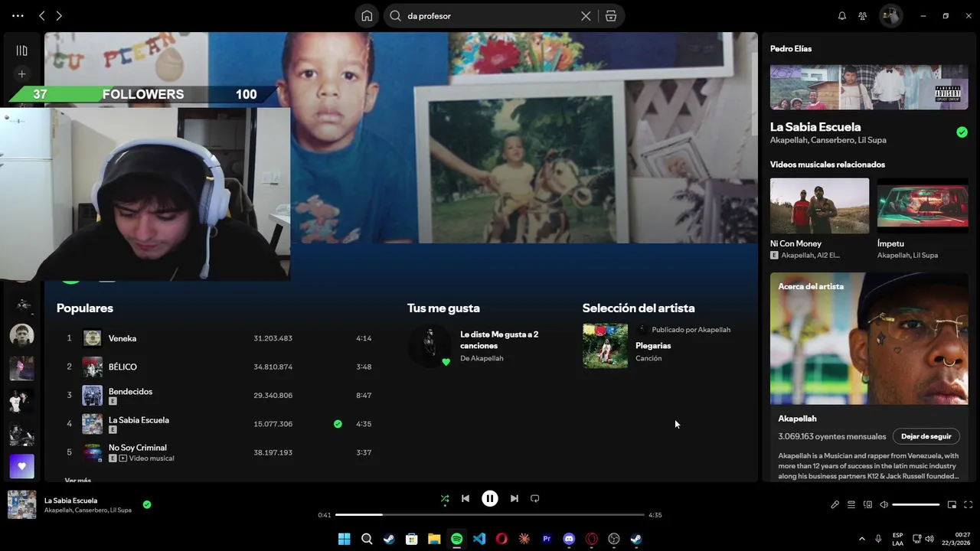
Task: Toggle saved check in the right panel
Action: pyautogui.click(x=962, y=132)
